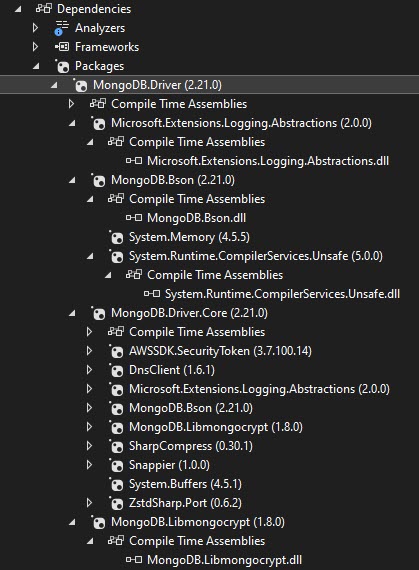The width and height of the screenshot is (419, 570).
Task: Click the Packages folder icon
Action: coord(62,66)
